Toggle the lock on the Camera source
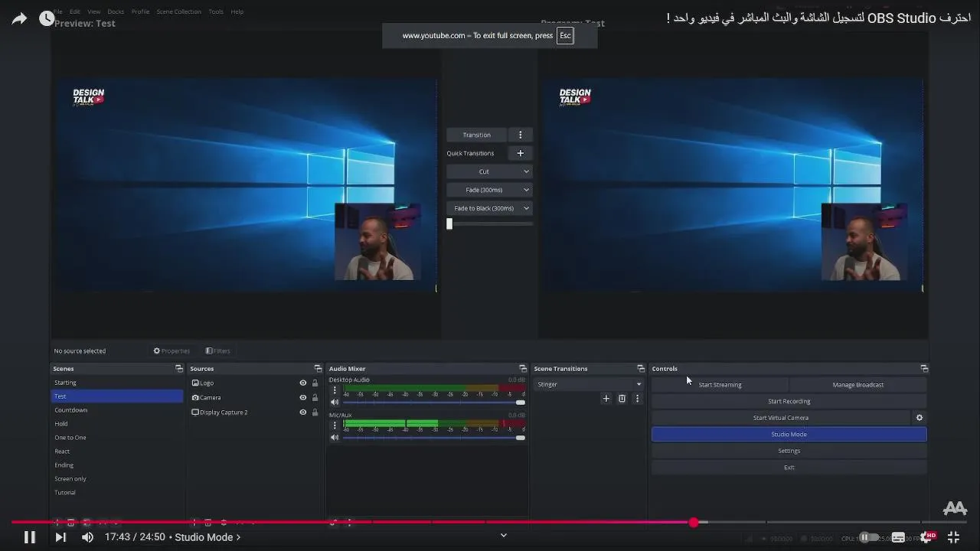The image size is (980, 551). coord(315,398)
